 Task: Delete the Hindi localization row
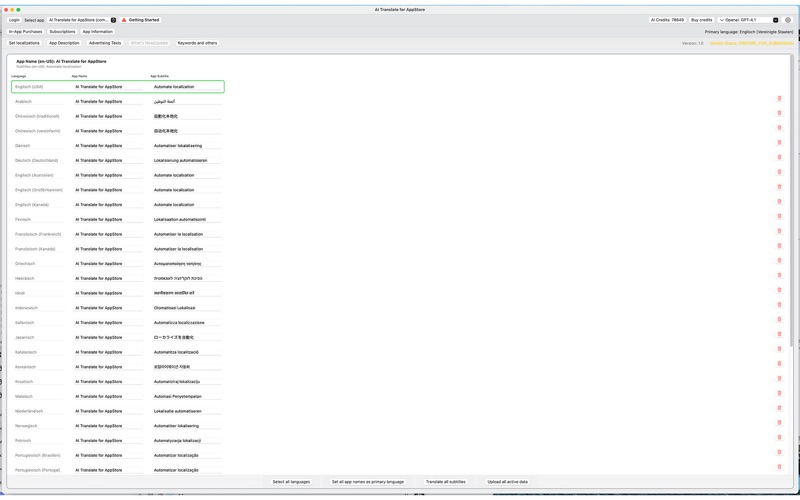point(779,290)
